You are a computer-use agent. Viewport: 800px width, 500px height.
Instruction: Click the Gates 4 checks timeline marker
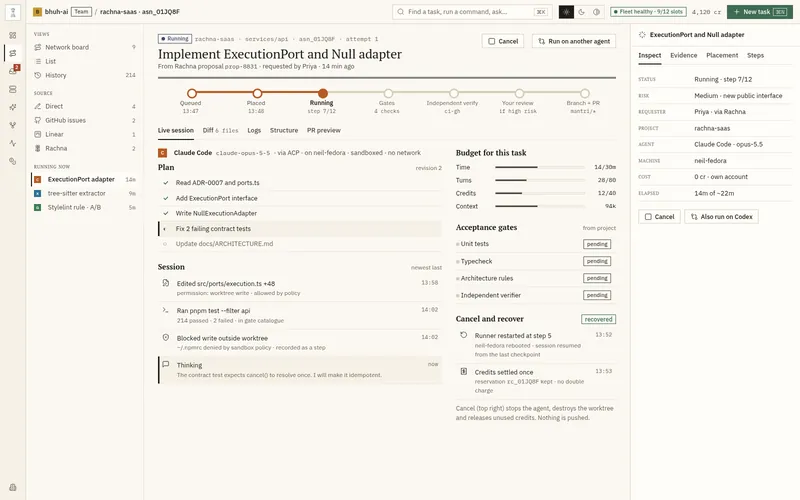click(x=388, y=93)
